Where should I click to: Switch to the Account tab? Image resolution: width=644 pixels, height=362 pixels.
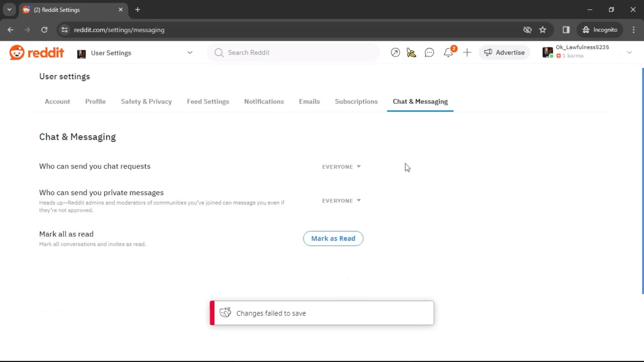coord(57,101)
